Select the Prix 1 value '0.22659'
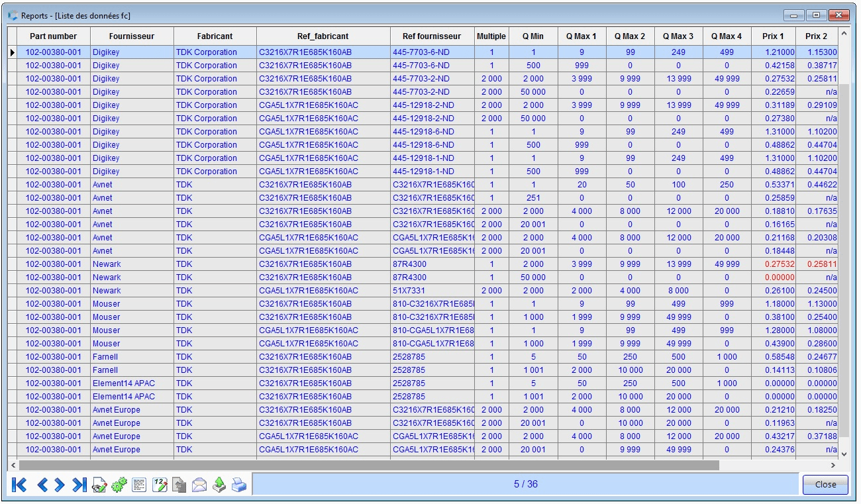 (773, 92)
